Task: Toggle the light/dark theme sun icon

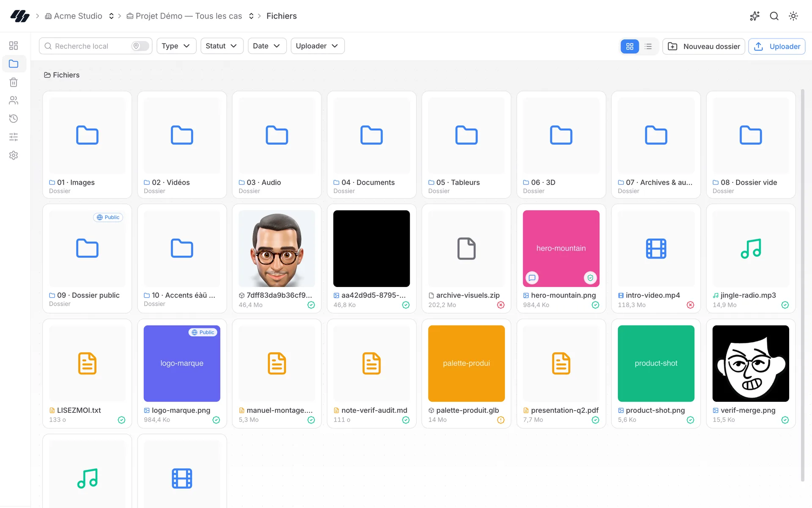Action: click(x=793, y=16)
